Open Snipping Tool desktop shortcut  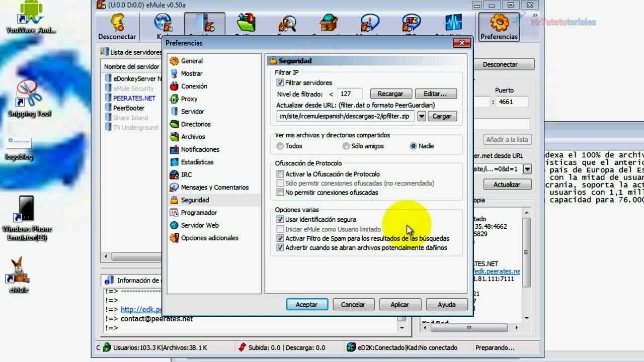click(x=30, y=100)
